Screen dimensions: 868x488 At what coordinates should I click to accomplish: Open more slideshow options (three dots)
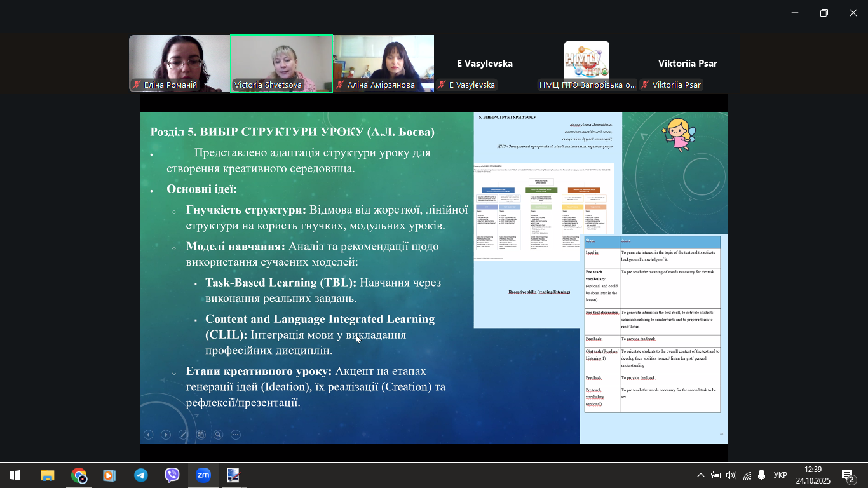236,435
